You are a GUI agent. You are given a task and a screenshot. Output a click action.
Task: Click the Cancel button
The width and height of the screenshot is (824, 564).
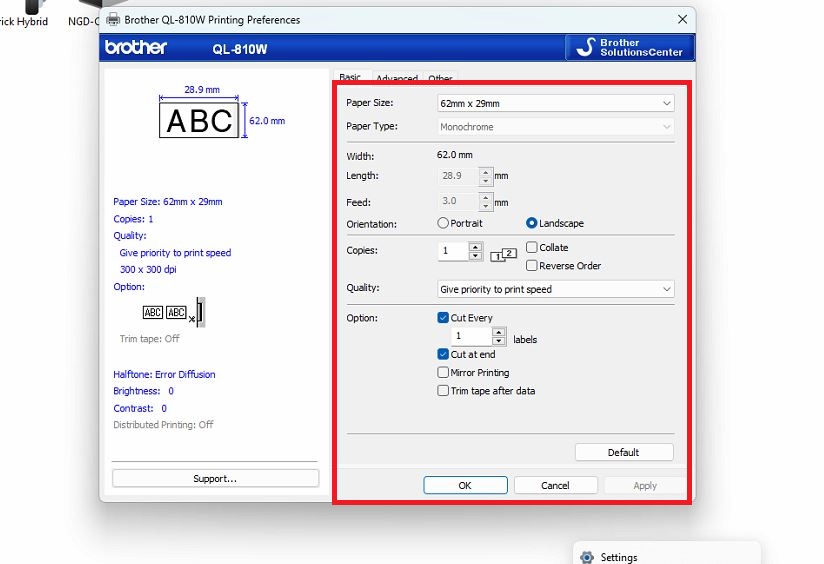click(x=555, y=485)
